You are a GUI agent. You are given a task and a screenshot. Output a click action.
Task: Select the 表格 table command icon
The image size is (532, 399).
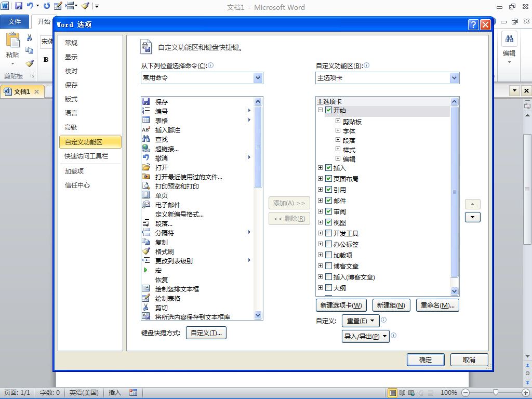146,120
